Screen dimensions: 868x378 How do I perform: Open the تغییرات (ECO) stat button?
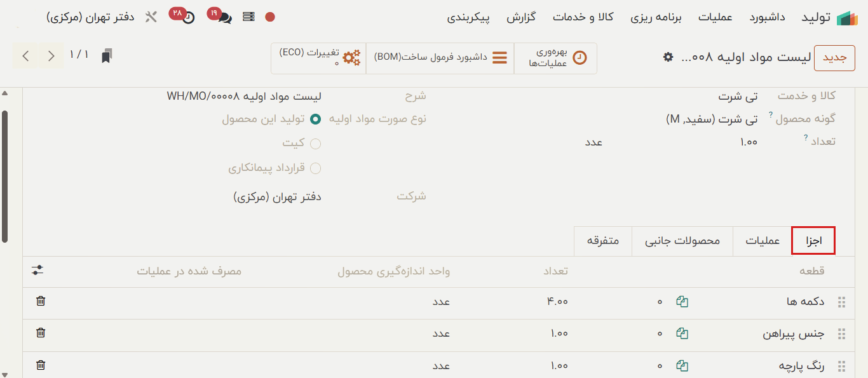click(x=318, y=58)
